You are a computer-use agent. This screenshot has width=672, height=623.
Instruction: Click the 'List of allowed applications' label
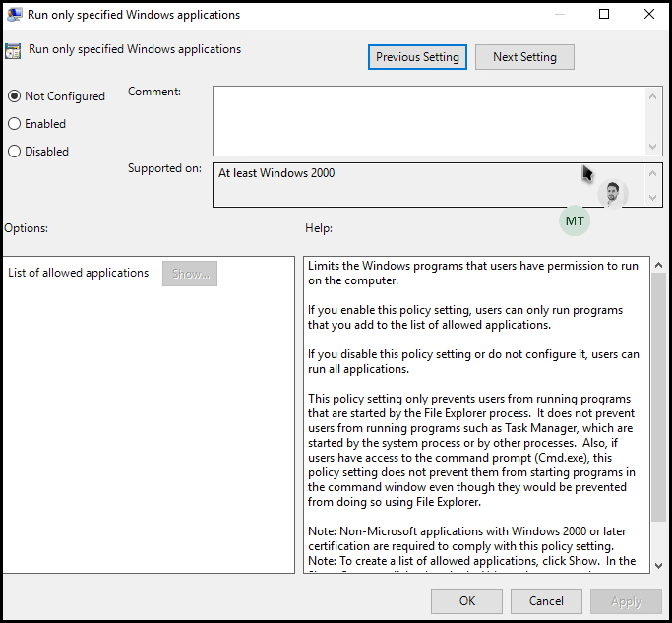[x=78, y=273]
